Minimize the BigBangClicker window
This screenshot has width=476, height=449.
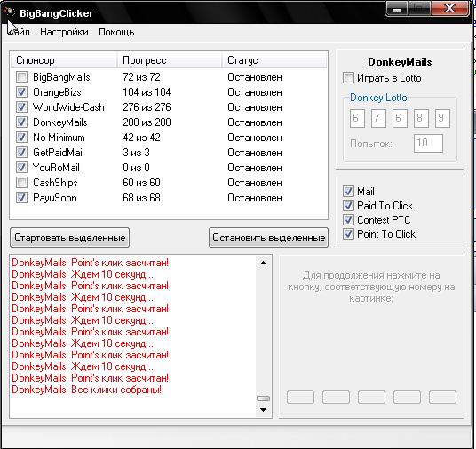coord(397,9)
